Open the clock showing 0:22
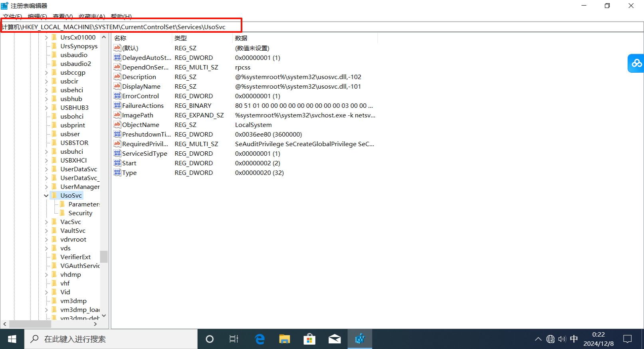This screenshot has width=644, height=349. (598, 339)
